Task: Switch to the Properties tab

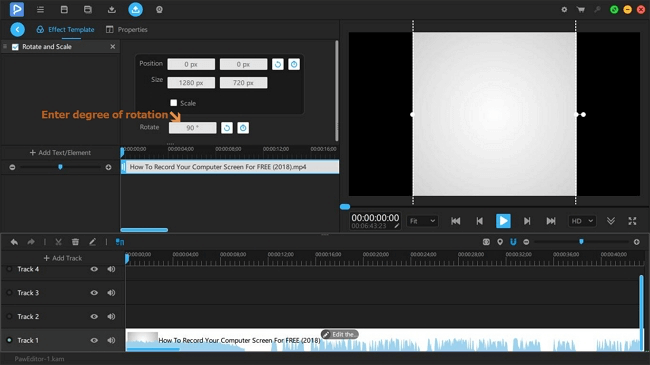Action: click(x=127, y=29)
